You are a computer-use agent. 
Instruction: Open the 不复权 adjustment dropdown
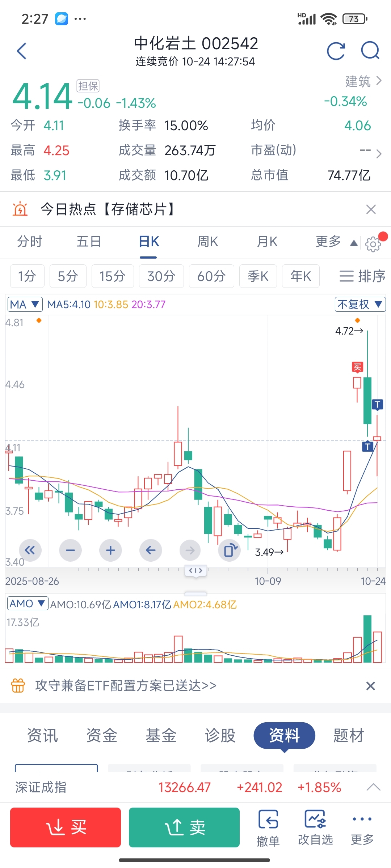[360, 305]
